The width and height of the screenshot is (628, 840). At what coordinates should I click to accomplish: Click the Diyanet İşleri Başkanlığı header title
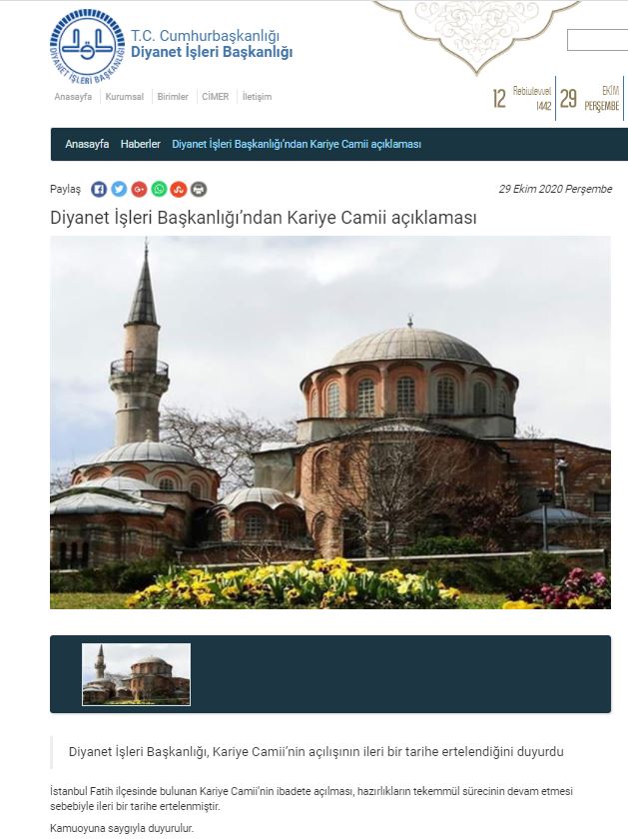pos(212,53)
